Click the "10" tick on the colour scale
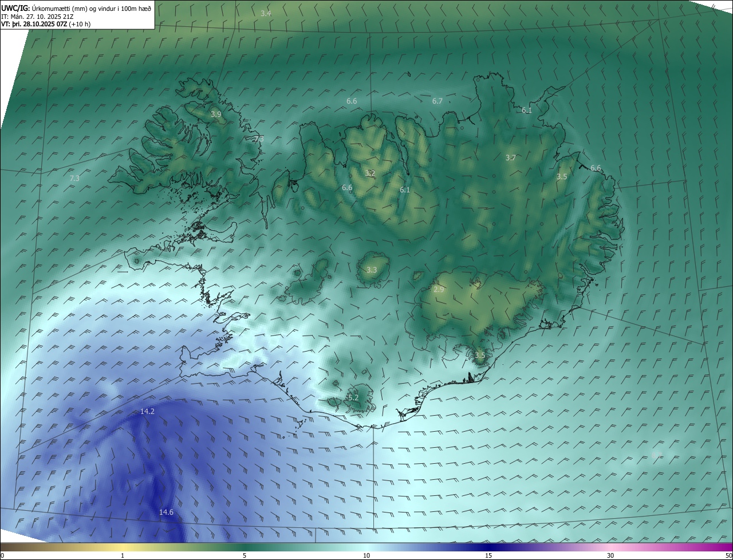The image size is (733, 560). [366, 555]
